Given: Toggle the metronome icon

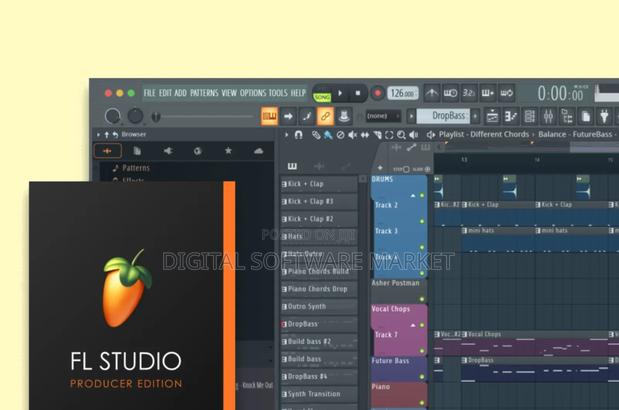Looking at the screenshot, I should [431, 93].
